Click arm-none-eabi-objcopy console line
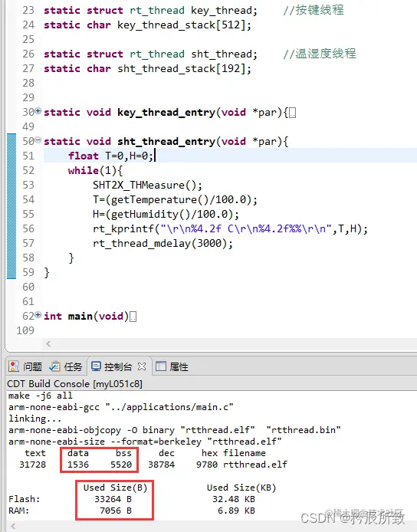Image resolution: width=417 pixels, height=532 pixels. pyautogui.click(x=175, y=430)
